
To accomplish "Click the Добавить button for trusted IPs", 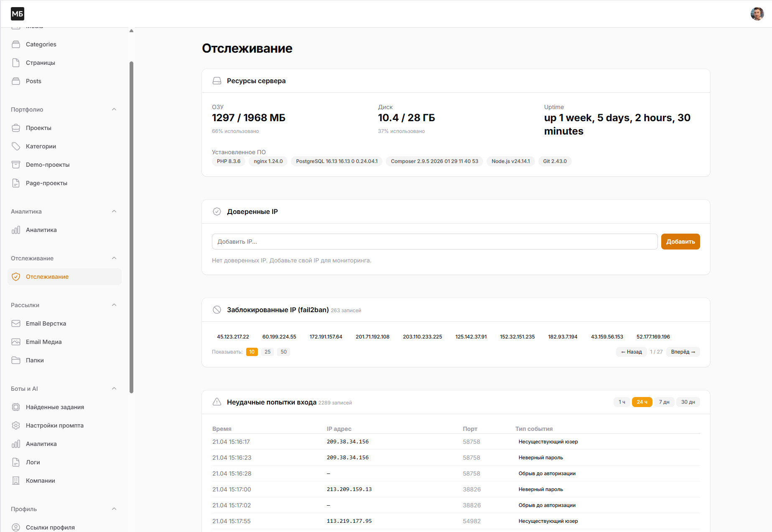I will [x=680, y=241].
